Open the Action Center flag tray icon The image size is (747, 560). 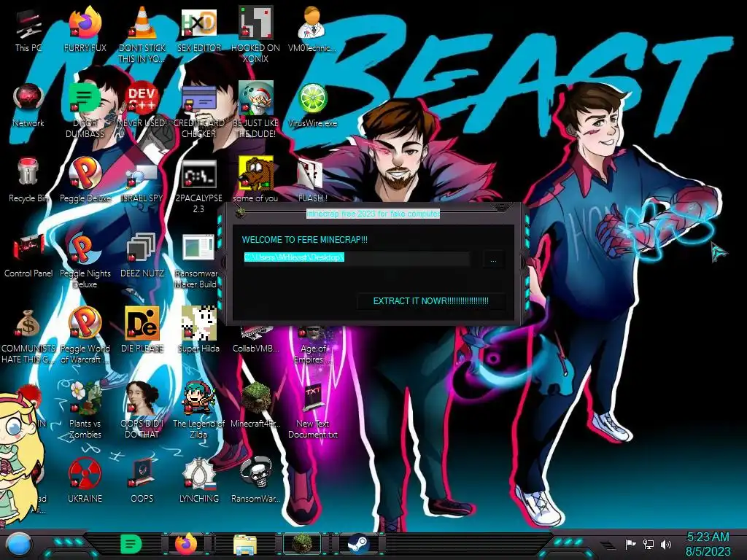pos(630,544)
